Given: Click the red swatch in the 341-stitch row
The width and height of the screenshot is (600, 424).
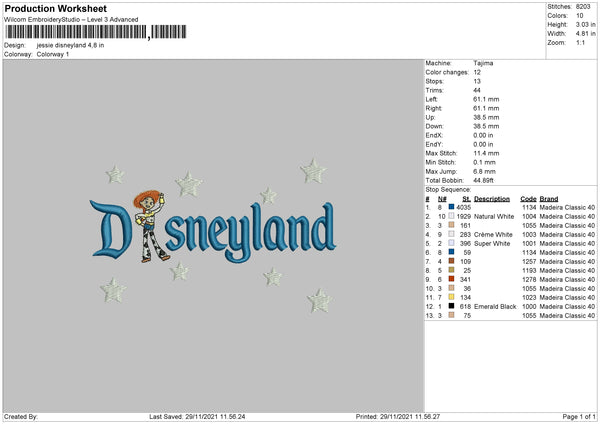Looking at the screenshot, I should click(451, 279).
